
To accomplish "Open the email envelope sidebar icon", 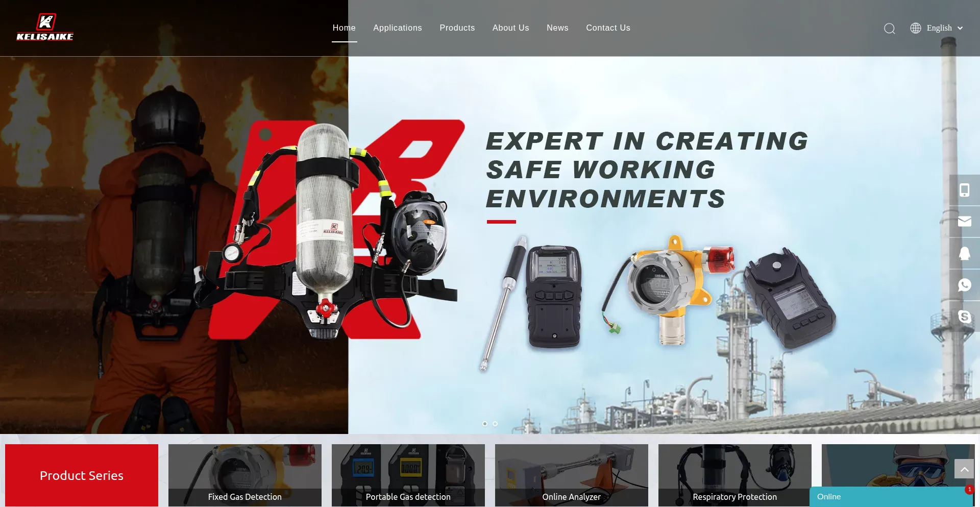I will pos(964,222).
